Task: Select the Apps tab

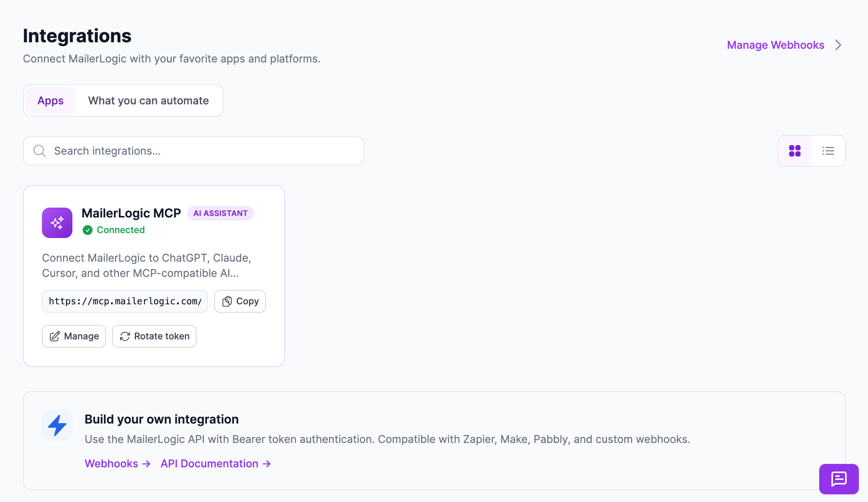Action: point(50,101)
